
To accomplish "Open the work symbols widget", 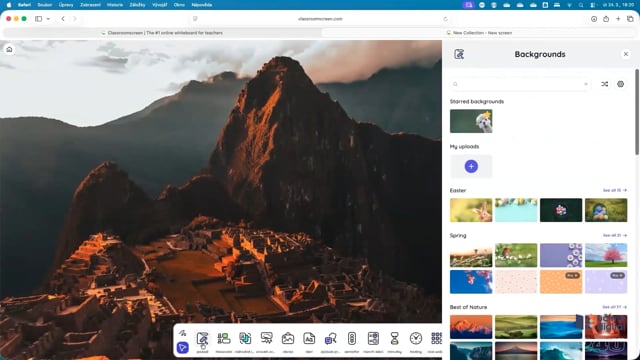I will (373, 339).
